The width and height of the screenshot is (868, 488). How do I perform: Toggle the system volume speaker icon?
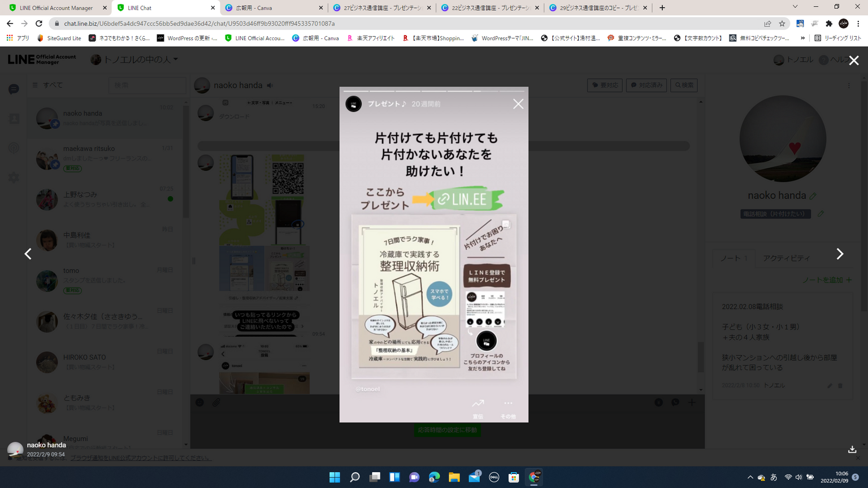(x=798, y=477)
